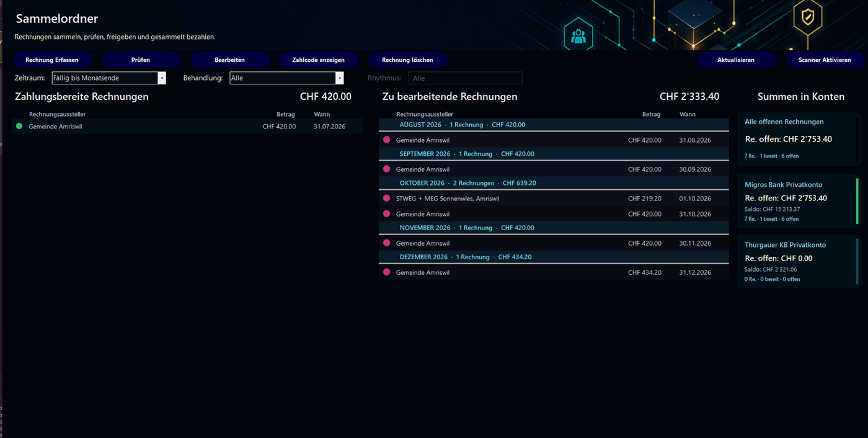Screen dimensions: 868x438
Task: Click the green status dot for Gemeinde Amriswil 31.07.2026
Action: (x=19, y=126)
